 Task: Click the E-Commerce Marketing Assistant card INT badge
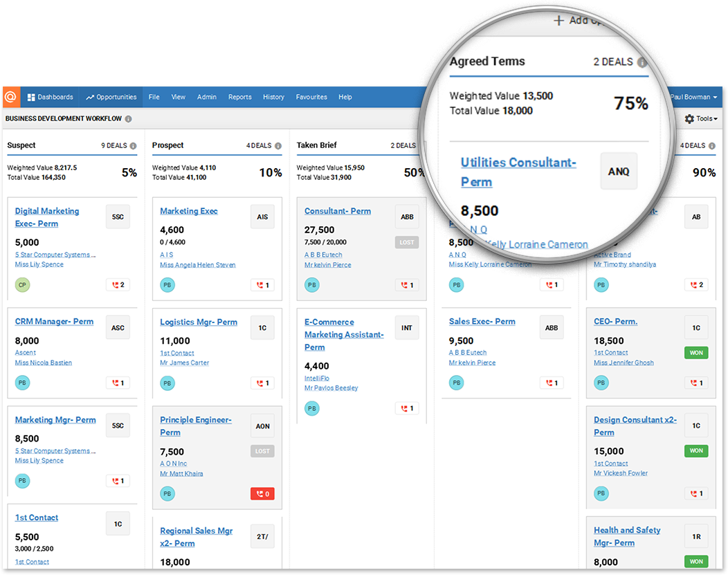[407, 328]
